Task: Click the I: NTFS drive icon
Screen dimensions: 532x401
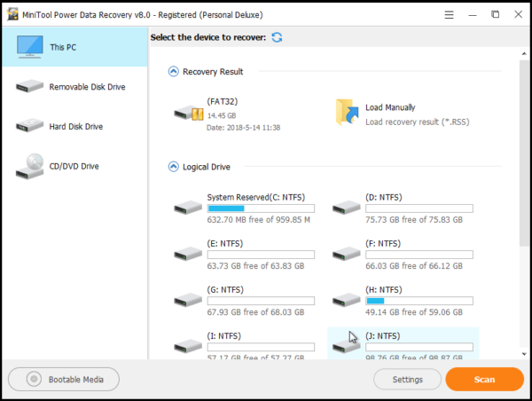Action: tap(188, 346)
